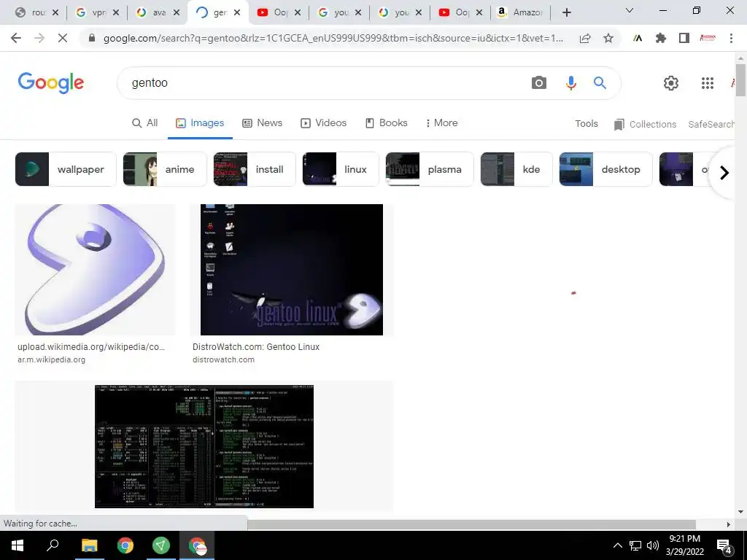Filter images by plasma chip
The width and height of the screenshot is (747, 560).
(430, 169)
